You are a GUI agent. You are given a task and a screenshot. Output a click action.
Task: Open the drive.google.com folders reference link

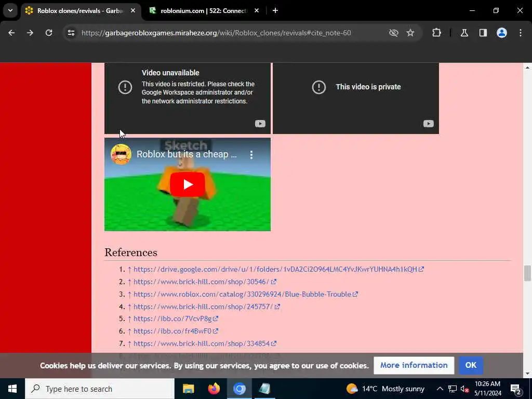point(278,270)
